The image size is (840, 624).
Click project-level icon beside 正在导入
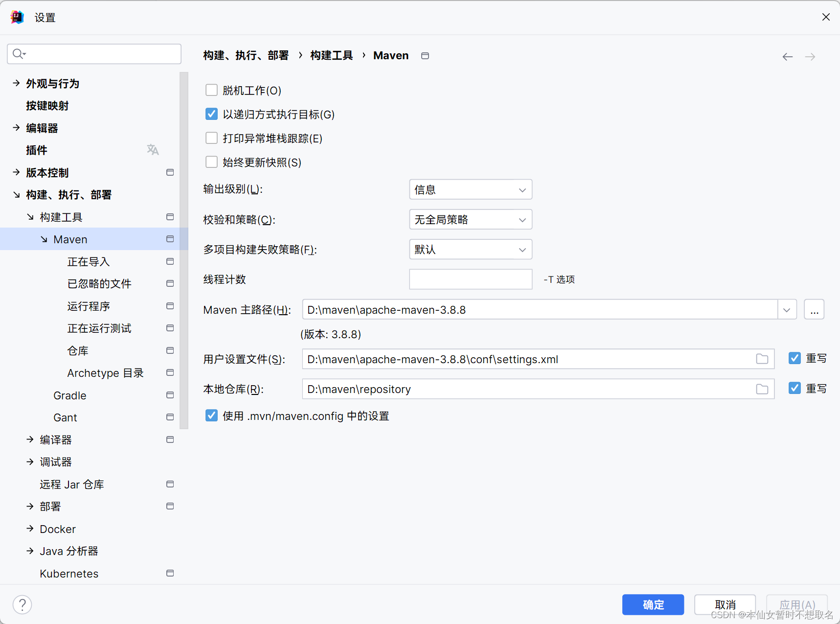coord(170,261)
